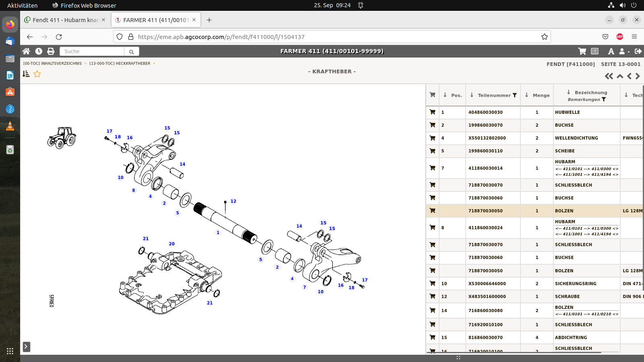Click the horizontal scrollbar under parts table
This screenshot has height=362, width=644.
514,353
